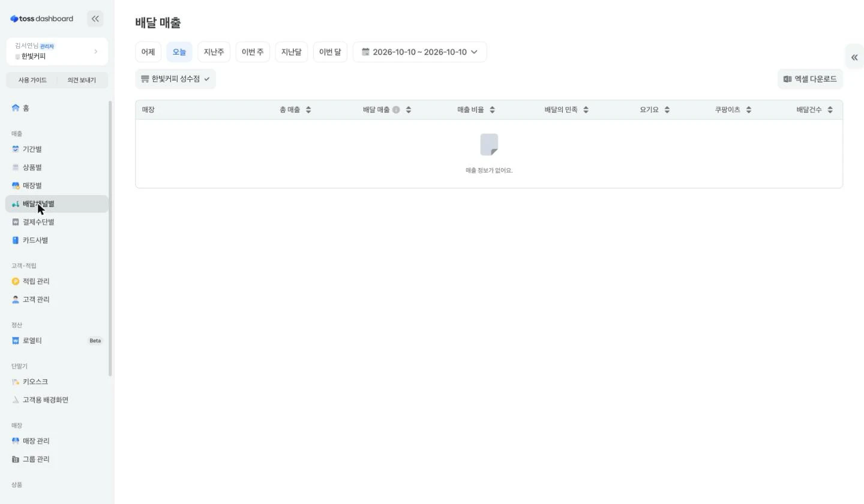
Task: Open 고객 관리 person icon
Action: click(16, 299)
